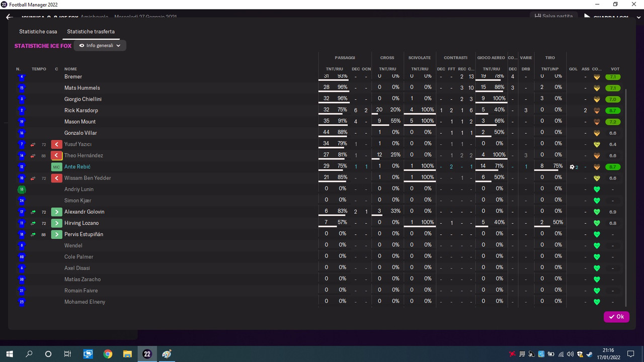This screenshot has height=362, width=644.
Task: Sort the table by the VOT column
Action: (615, 69)
